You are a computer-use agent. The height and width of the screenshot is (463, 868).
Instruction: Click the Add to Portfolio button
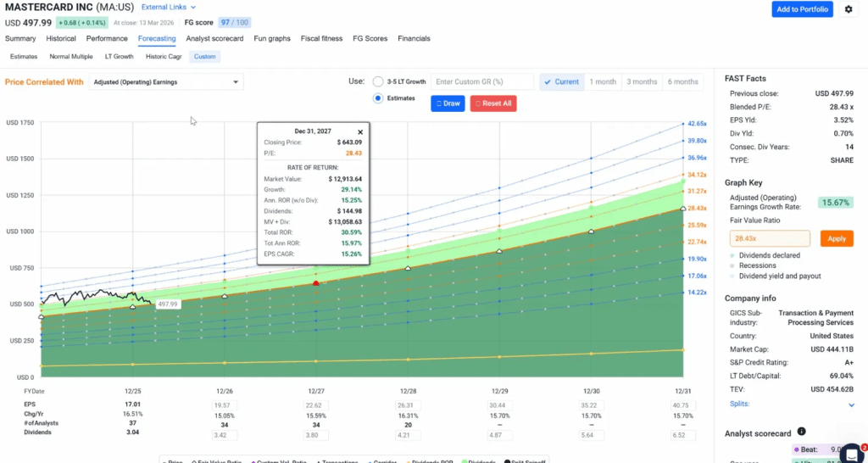point(802,9)
